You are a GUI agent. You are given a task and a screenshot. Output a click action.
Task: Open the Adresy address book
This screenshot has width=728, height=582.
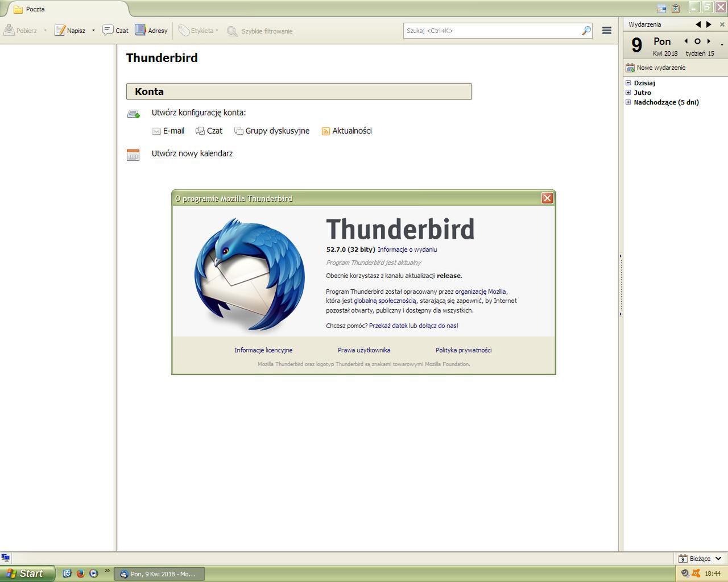(x=151, y=31)
